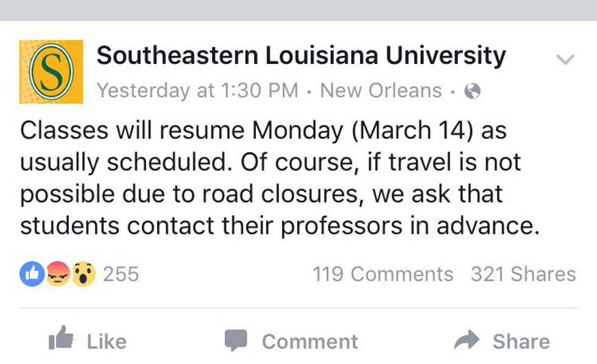
Task: Click the 'Yesterday at 1:30 PM' timestamp
Action: click(x=197, y=91)
